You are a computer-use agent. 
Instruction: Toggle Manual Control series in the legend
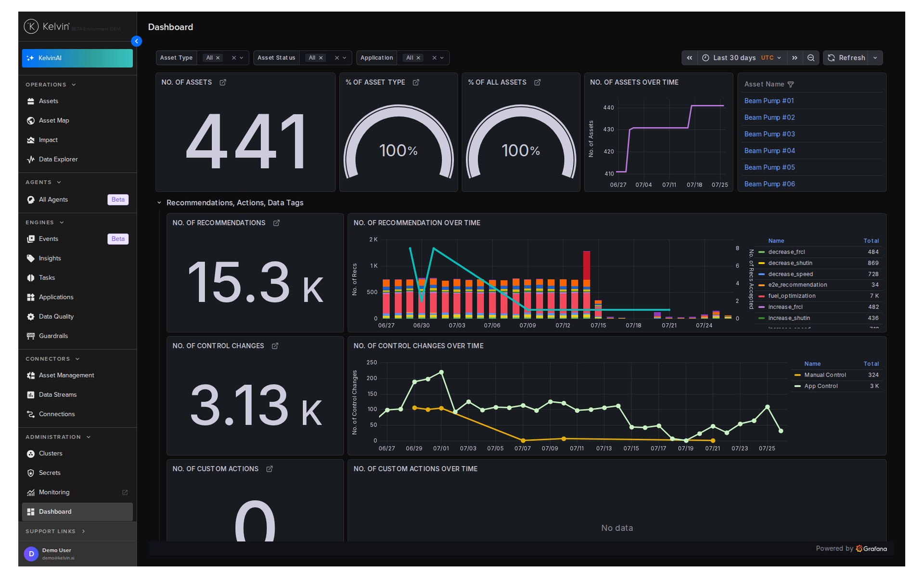(x=825, y=375)
